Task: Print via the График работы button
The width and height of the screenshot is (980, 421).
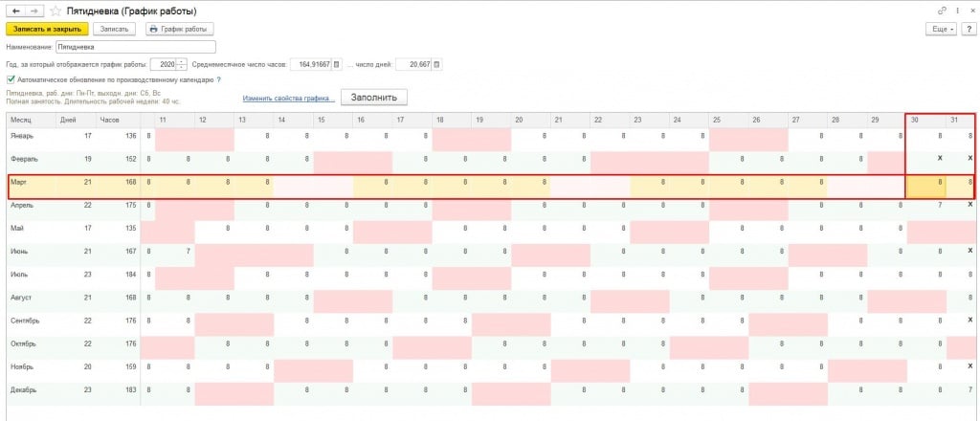Action: pos(179,29)
